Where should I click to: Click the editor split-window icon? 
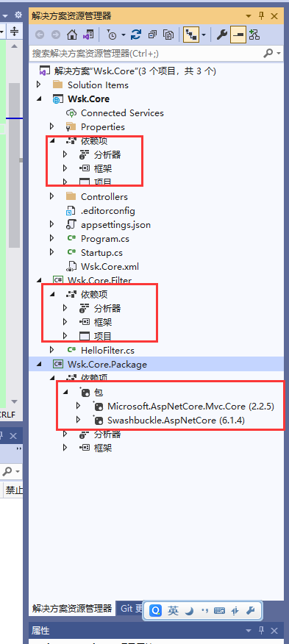[15, 31]
